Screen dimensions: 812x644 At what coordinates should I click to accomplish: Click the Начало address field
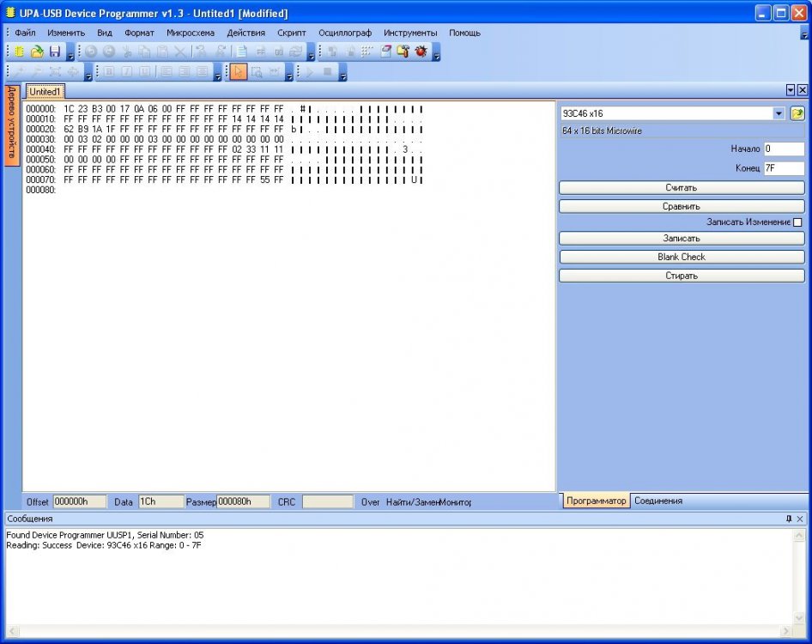pos(784,149)
